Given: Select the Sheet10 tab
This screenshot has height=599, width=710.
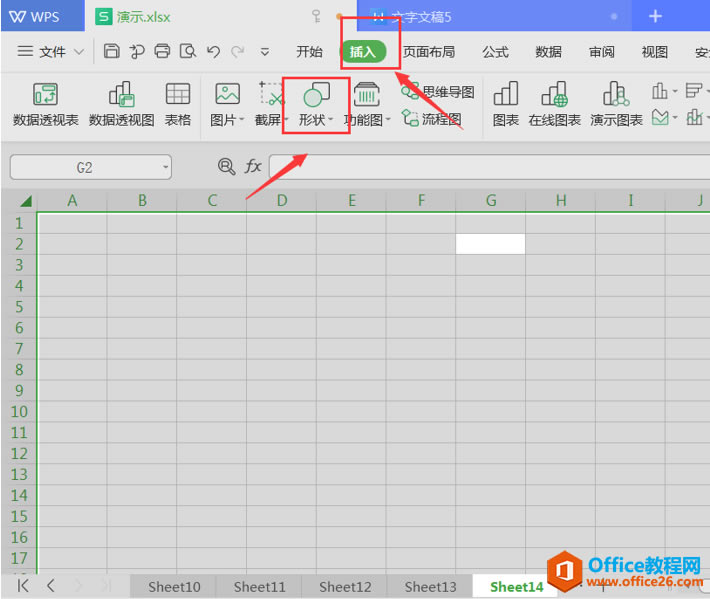Looking at the screenshot, I should (174, 587).
